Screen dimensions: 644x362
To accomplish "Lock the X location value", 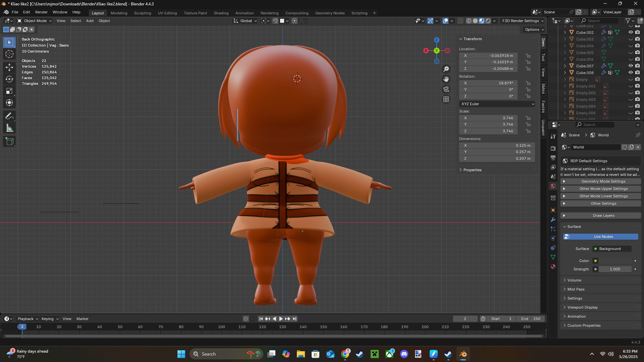I will click(x=528, y=56).
